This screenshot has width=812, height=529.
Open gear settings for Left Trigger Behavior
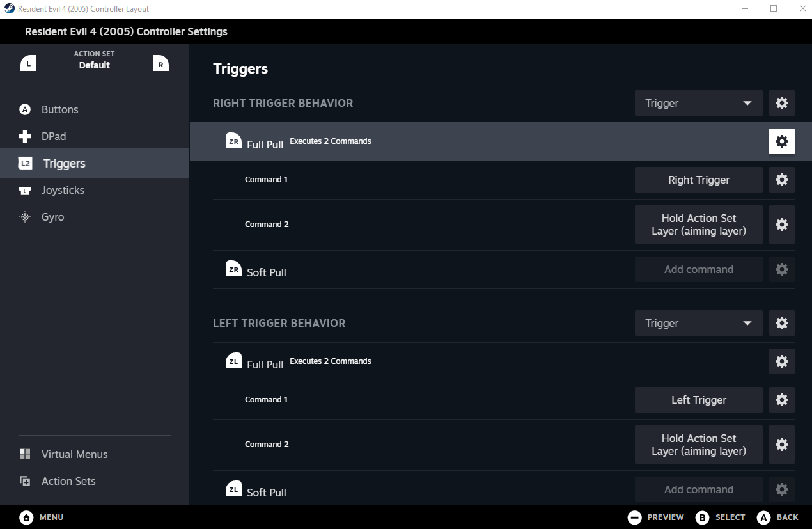click(x=781, y=323)
